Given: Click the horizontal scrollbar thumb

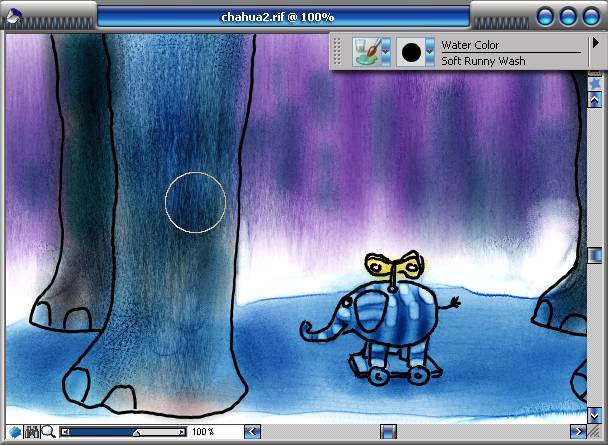Looking at the screenshot, I should (x=388, y=431).
